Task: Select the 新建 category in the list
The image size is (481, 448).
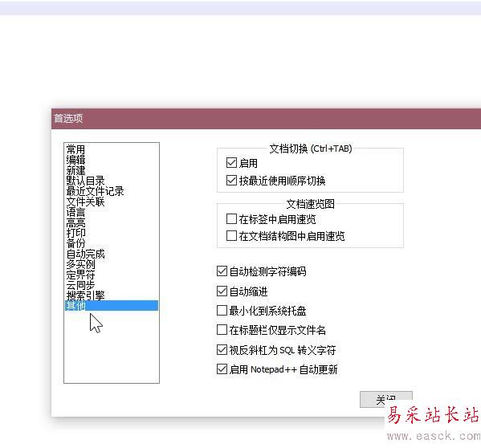Action: (x=112, y=170)
